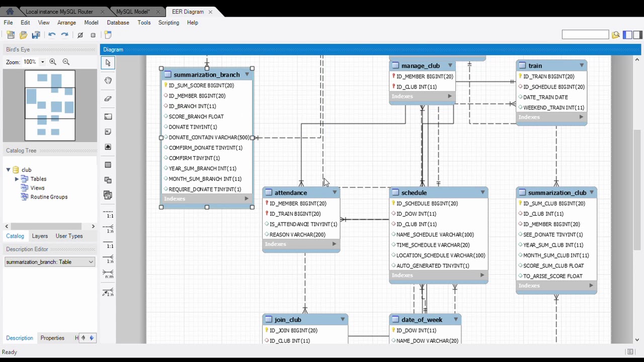Screen dimensions: 644x362
Task: Select the Hand pan tool
Action: tap(108, 80)
